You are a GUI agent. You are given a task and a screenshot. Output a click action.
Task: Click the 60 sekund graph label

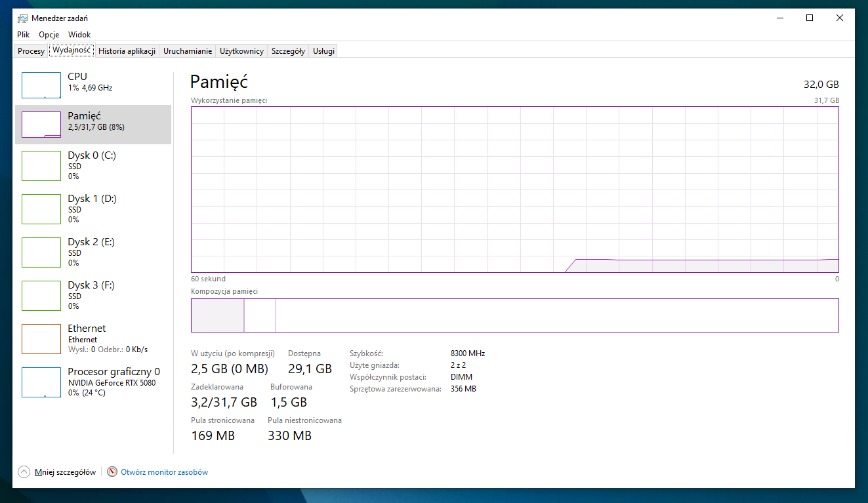[208, 279]
